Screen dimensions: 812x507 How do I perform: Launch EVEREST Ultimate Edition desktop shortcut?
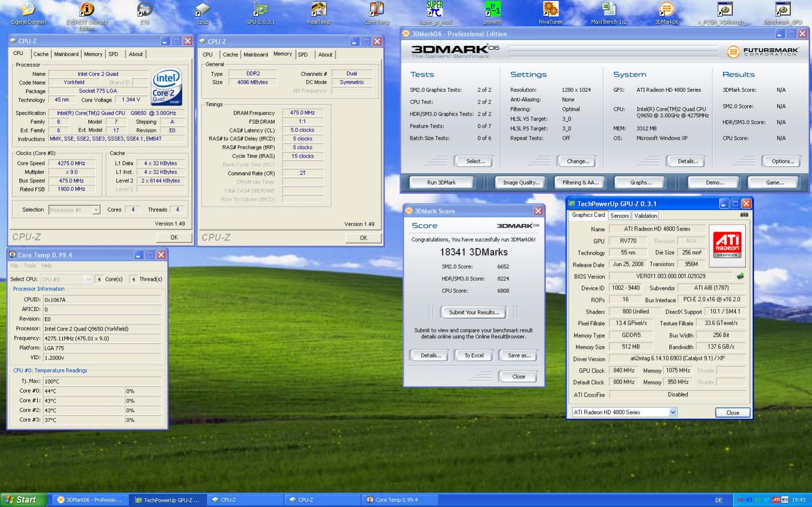point(87,15)
